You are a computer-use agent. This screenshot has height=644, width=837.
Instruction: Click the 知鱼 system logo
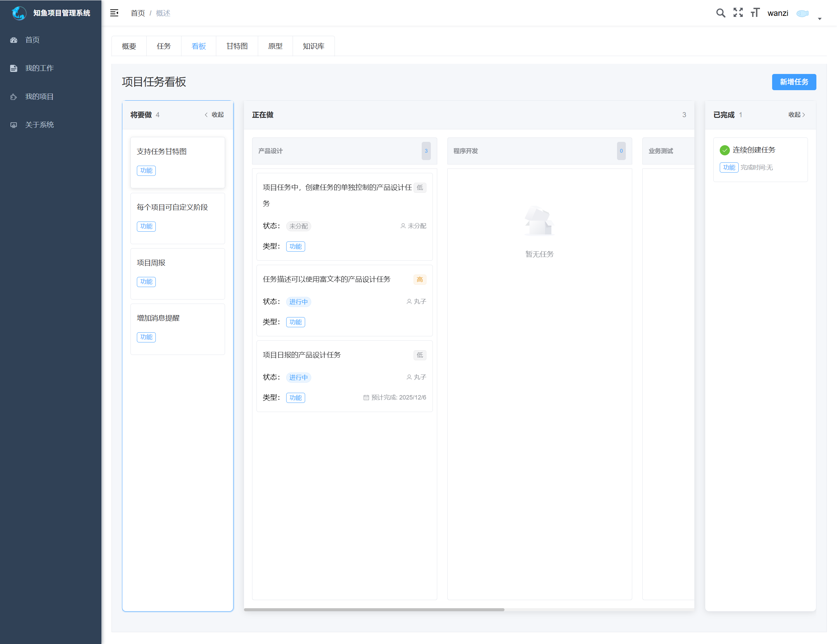pyautogui.click(x=19, y=13)
